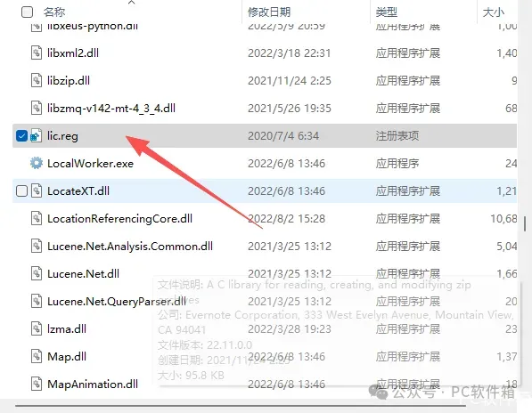Viewport: 532px width, 413px height.
Task: Uncheck the lic.reg checkbox
Action: 21,136
